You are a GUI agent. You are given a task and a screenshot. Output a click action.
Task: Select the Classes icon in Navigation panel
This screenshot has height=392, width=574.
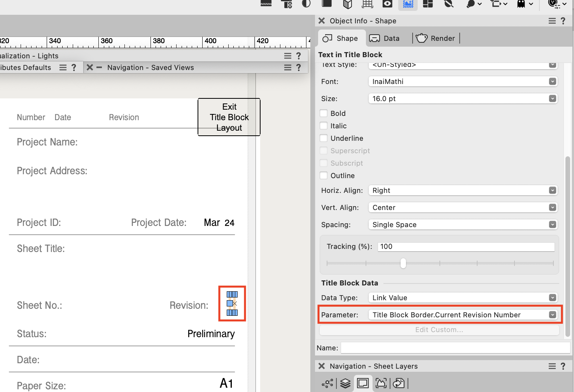tap(327, 383)
